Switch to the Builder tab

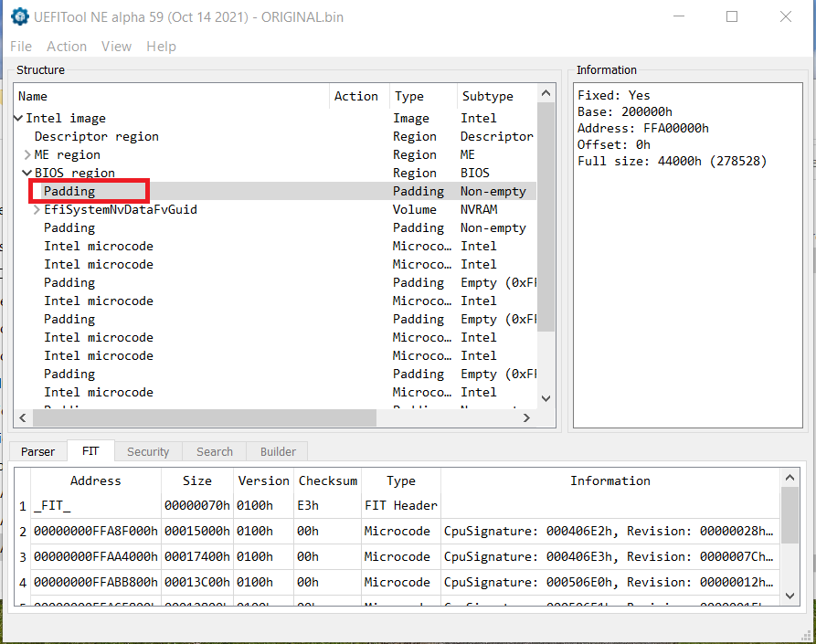pos(278,451)
